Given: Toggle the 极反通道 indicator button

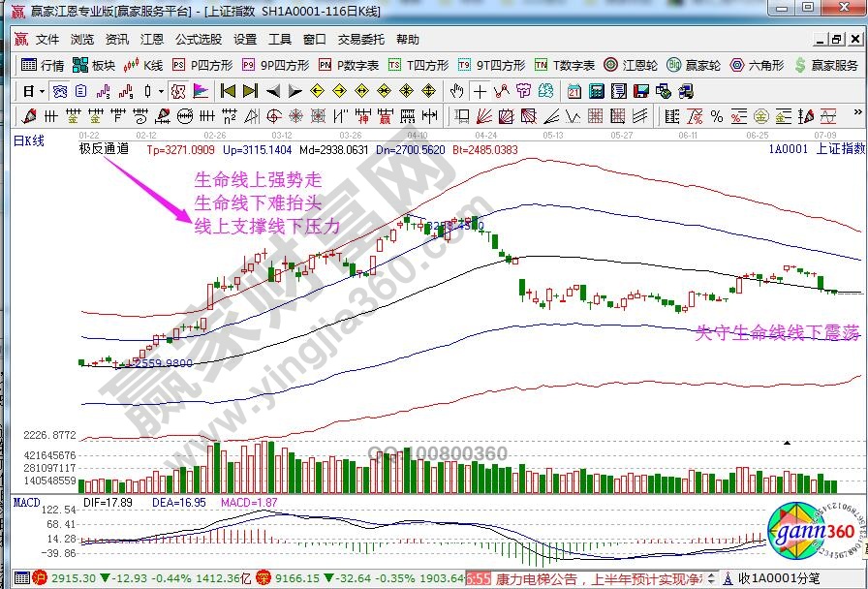Looking at the screenshot, I should [103, 149].
